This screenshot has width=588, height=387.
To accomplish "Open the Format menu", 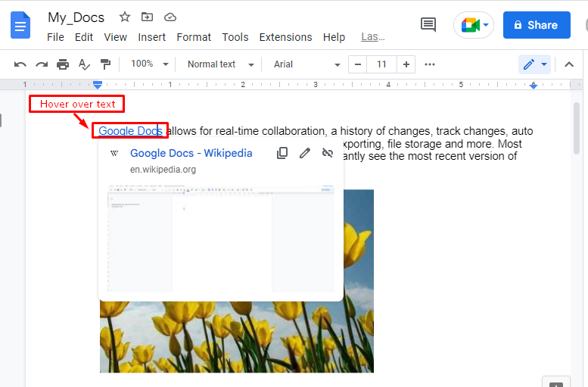I will (x=194, y=37).
